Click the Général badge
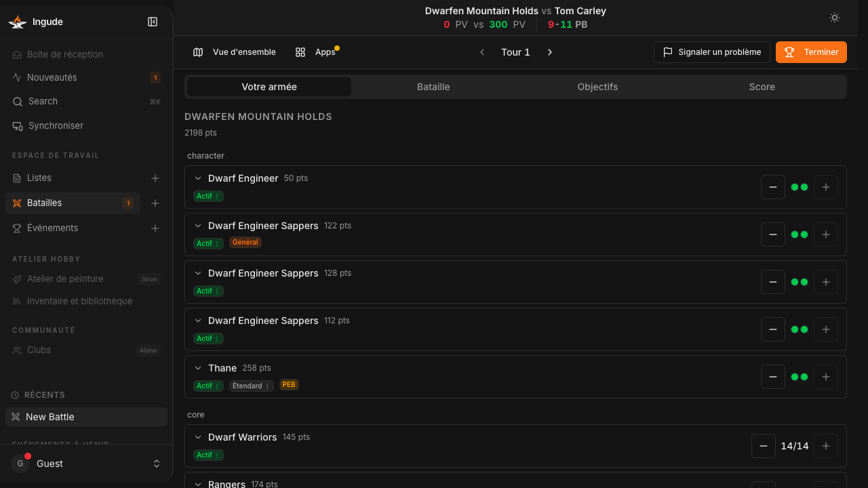This screenshot has width=868, height=488. point(245,242)
